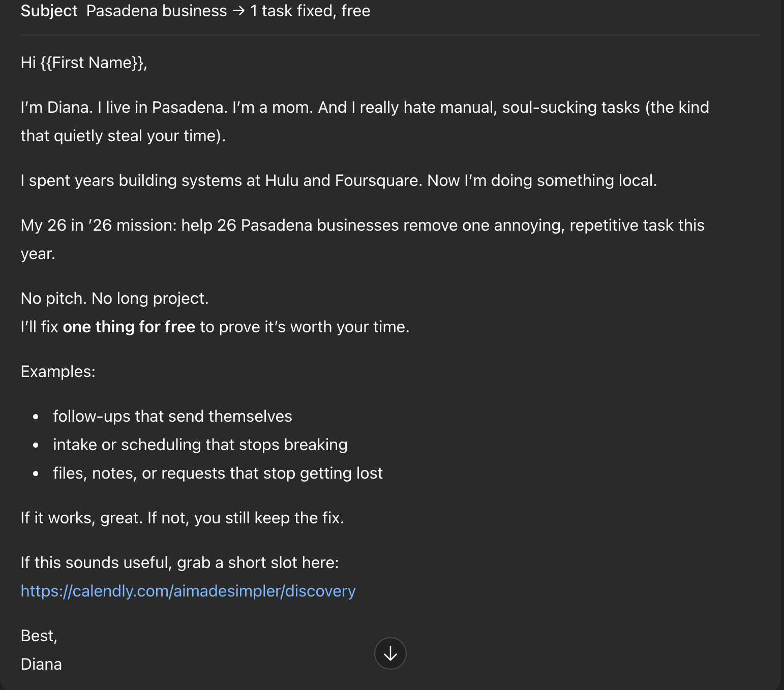The height and width of the screenshot is (690, 784).
Task: Click the 'Best,' sign-off line
Action: click(39, 636)
